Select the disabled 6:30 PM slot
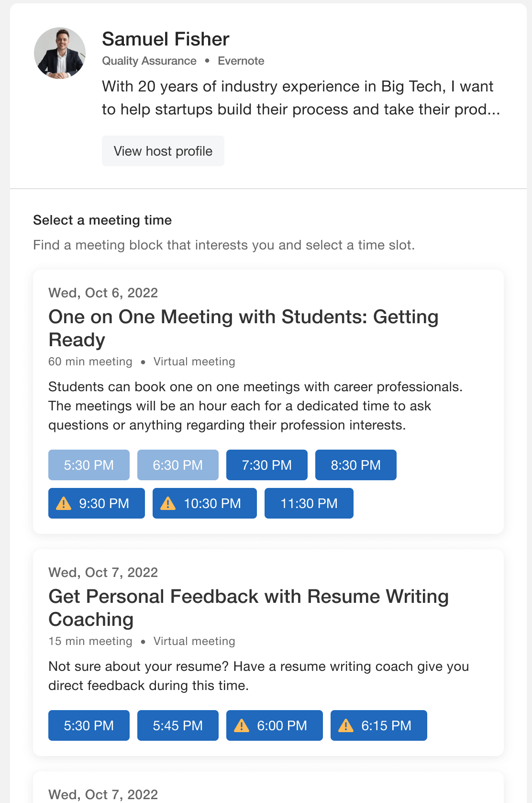The height and width of the screenshot is (803, 532). point(177,465)
